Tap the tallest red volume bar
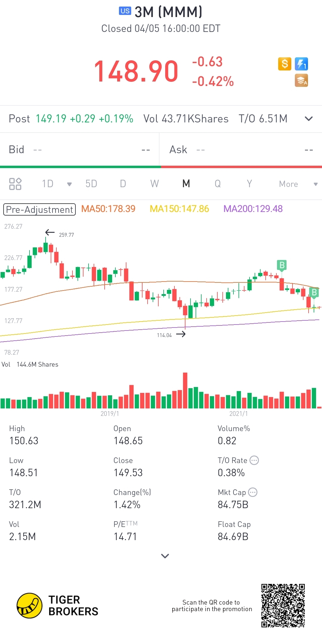The image size is (322, 644). click(185, 390)
